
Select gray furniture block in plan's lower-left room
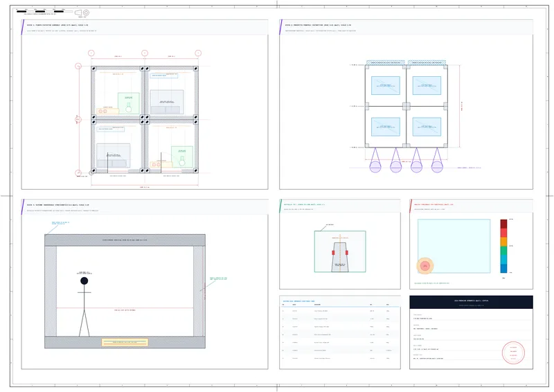[114, 155]
